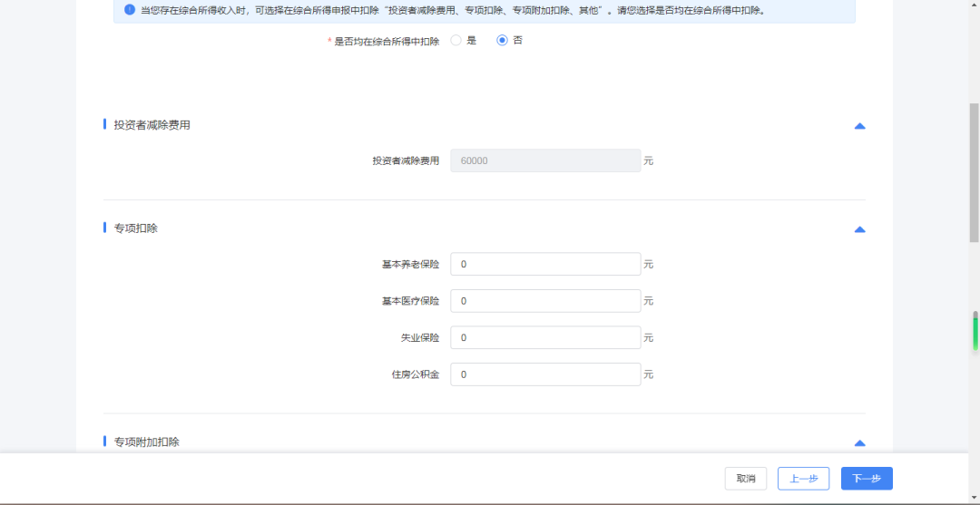
Task: Select the 否 radio option
Action: coord(502,41)
